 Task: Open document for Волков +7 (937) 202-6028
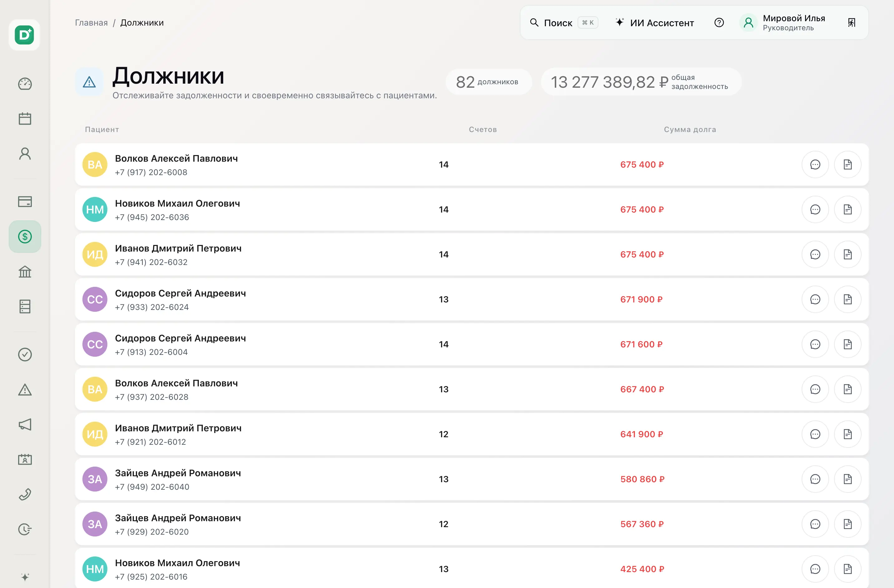pyautogui.click(x=848, y=390)
